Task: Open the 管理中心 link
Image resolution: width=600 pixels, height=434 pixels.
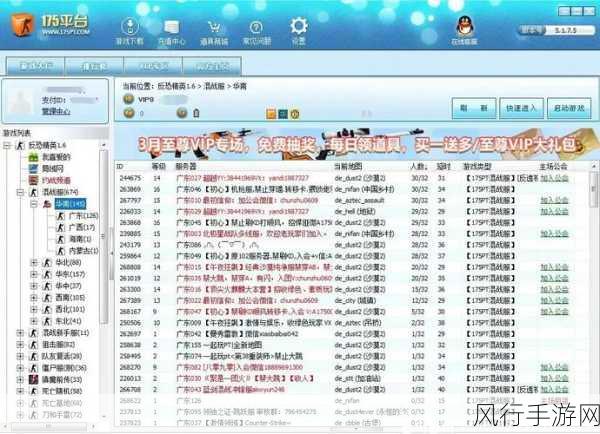Action: (56, 111)
